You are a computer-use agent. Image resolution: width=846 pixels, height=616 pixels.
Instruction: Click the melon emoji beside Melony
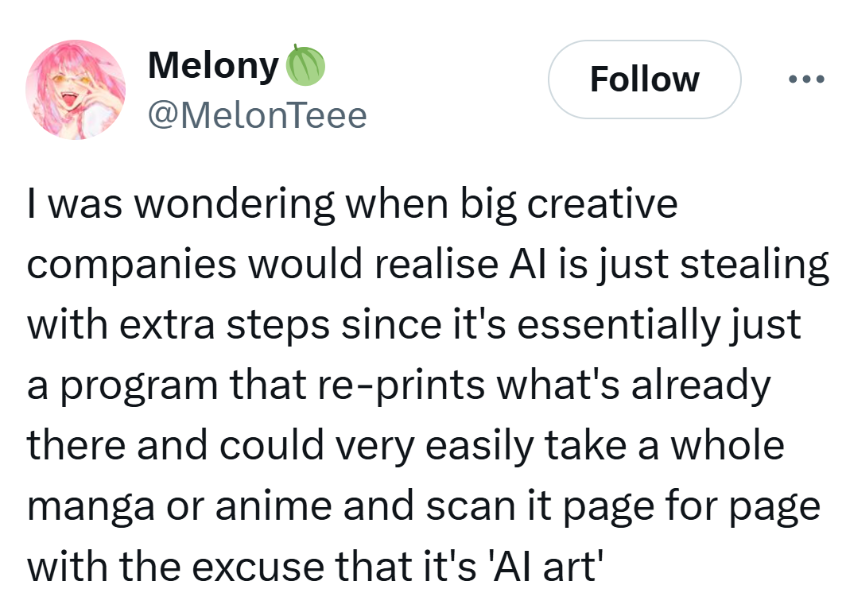coord(305,66)
